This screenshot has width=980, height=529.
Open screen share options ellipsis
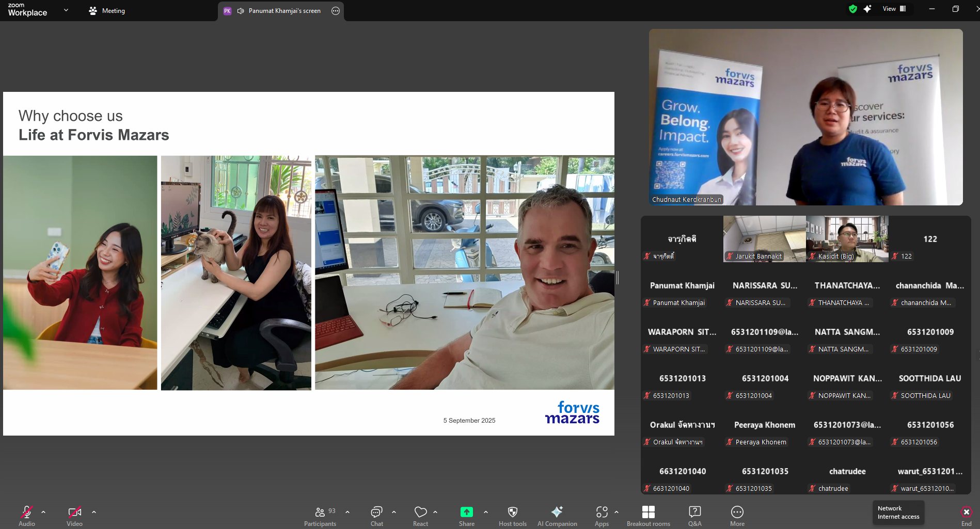click(336, 11)
